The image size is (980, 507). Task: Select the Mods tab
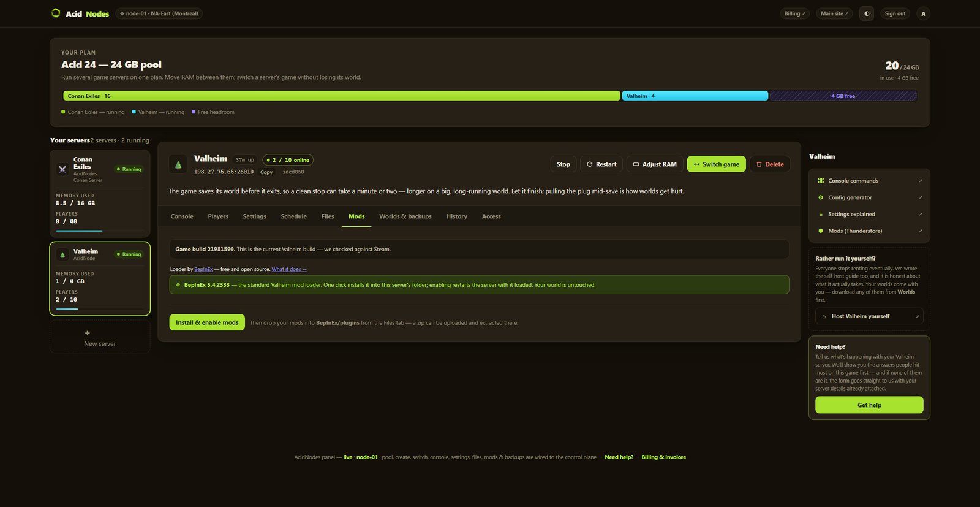click(x=356, y=216)
